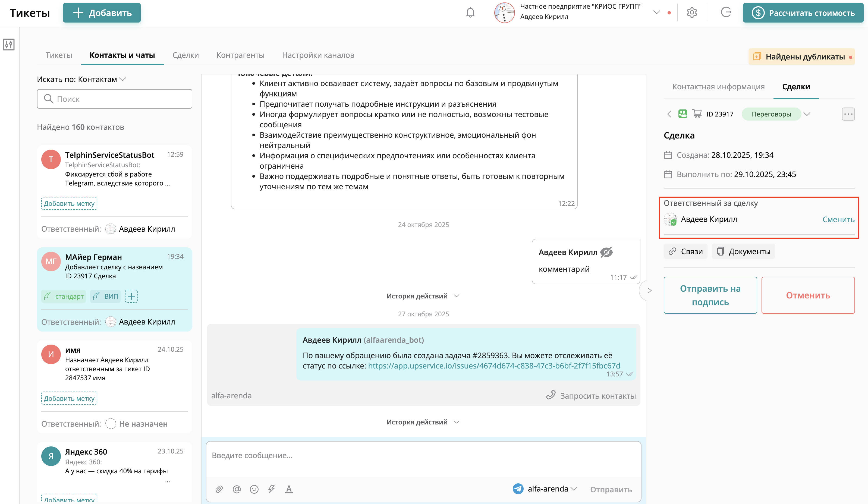This screenshot has width=868, height=504.
Task: Collapse right panel with arrow toggle
Action: [649, 290]
